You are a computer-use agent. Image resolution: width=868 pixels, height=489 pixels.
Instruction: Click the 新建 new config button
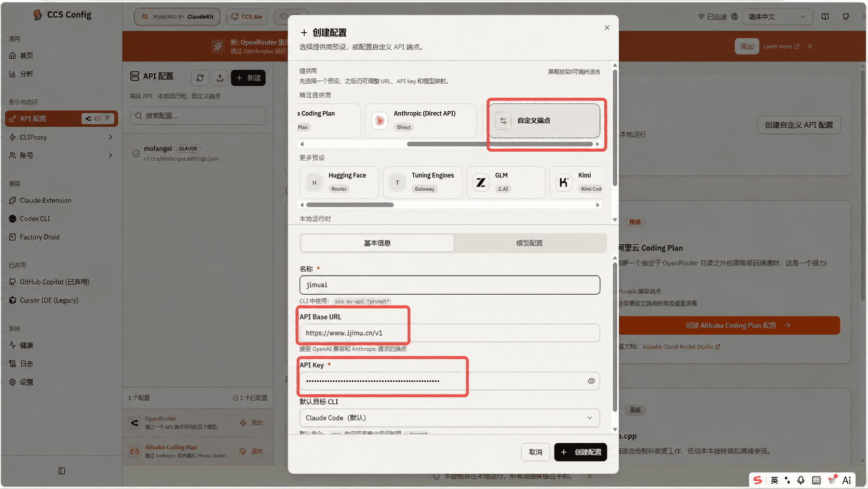(x=248, y=78)
